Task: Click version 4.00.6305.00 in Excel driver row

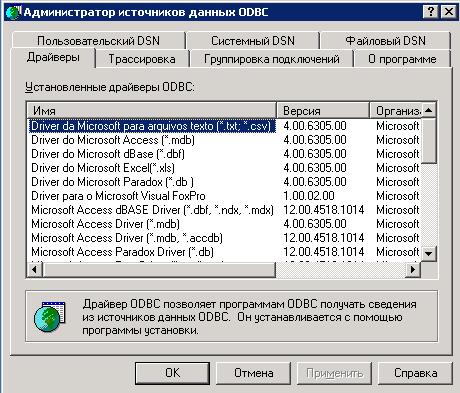Action: click(315, 168)
